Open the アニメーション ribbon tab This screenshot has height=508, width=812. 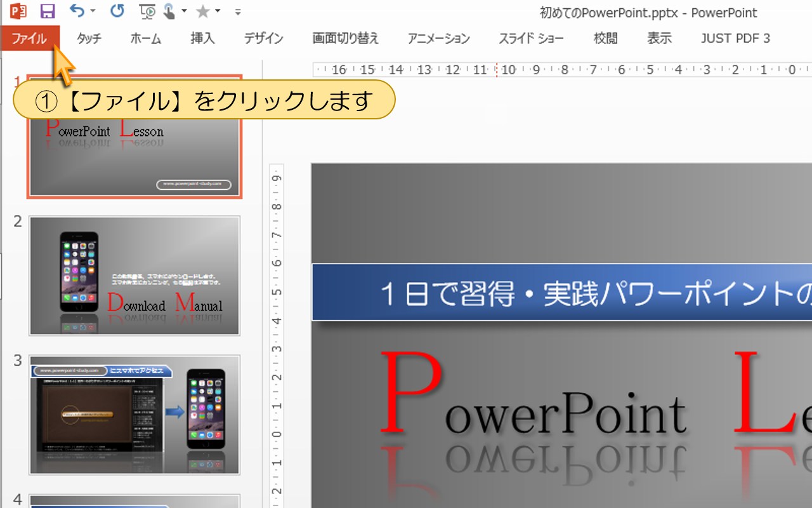click(x=439, y=38)
